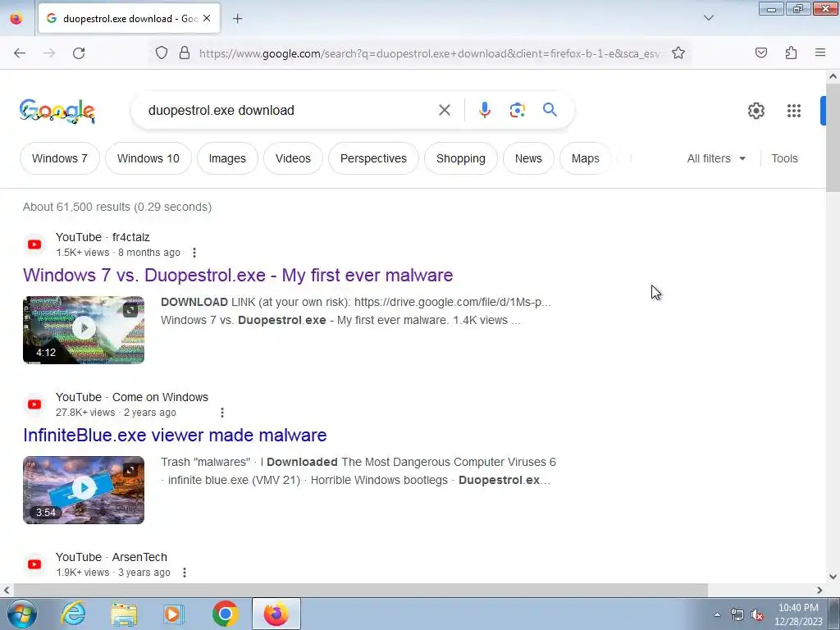This screenshot has width=840, height=630.
Task: Open the list all tabs dropdown
Action: point(708,18)
